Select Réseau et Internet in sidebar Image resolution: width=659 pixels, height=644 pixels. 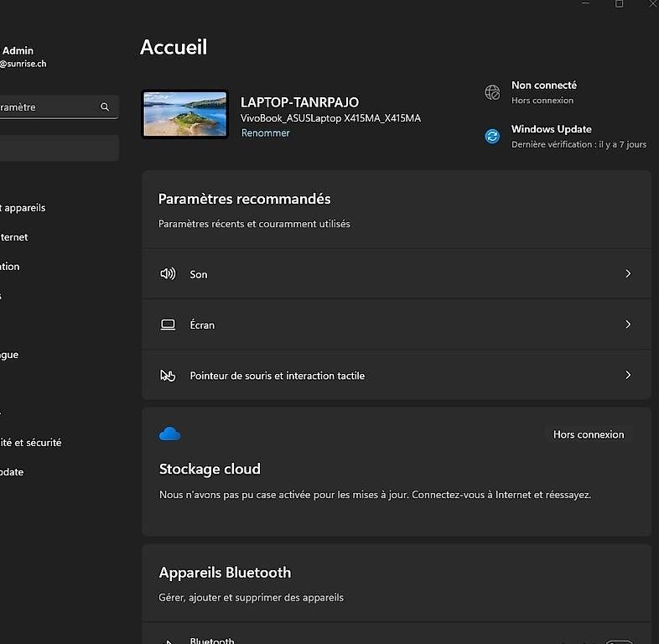tap(14, 237)
